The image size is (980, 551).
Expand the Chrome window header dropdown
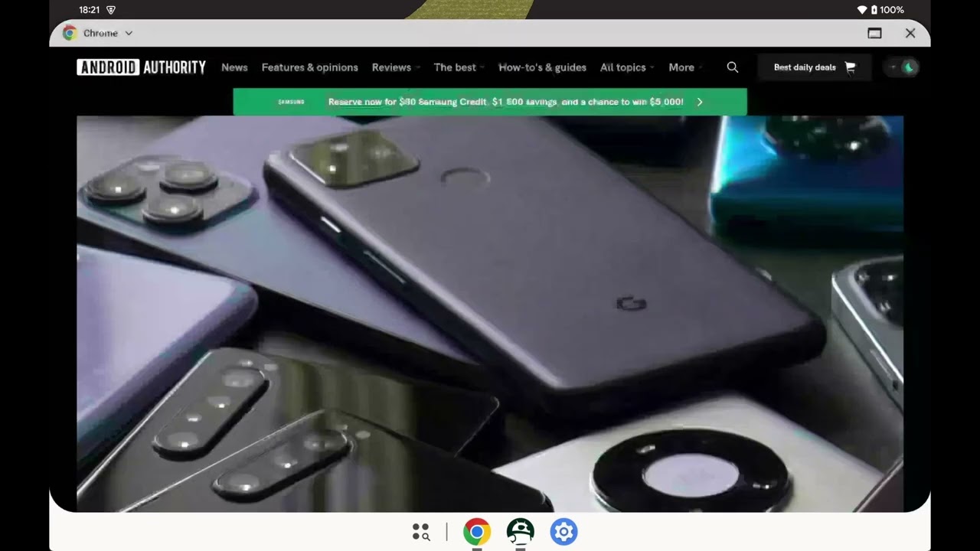[x=129, y=33]
